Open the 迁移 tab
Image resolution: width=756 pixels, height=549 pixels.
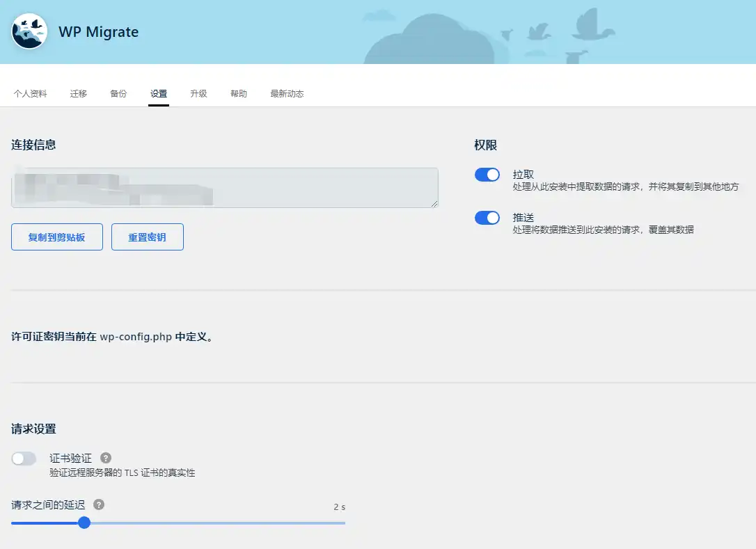coord(78,93)
